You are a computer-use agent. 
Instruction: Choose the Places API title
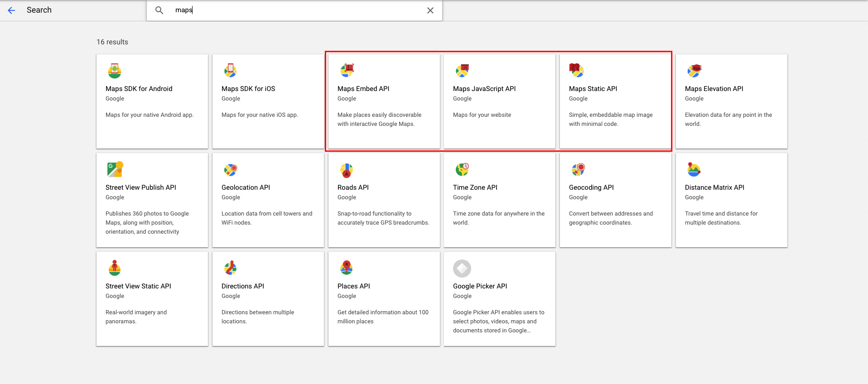coord(354,286)
